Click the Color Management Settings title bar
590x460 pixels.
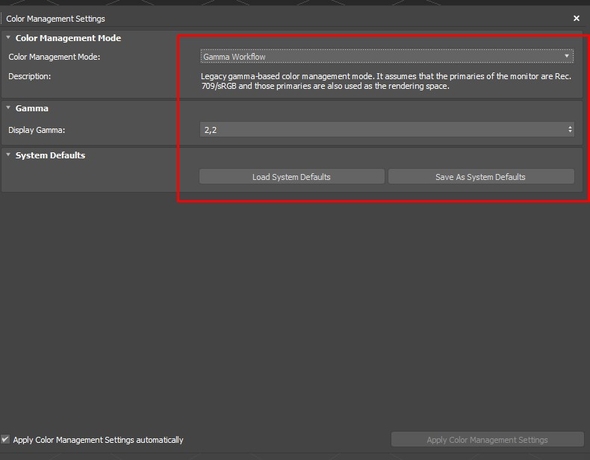[286, 18]
